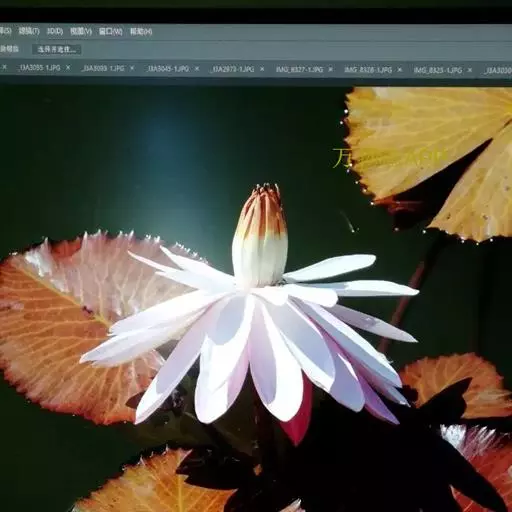512x512 pixels.
Task: Switch to the _I3A3045-1.JPG document tab
Action: 167,69
